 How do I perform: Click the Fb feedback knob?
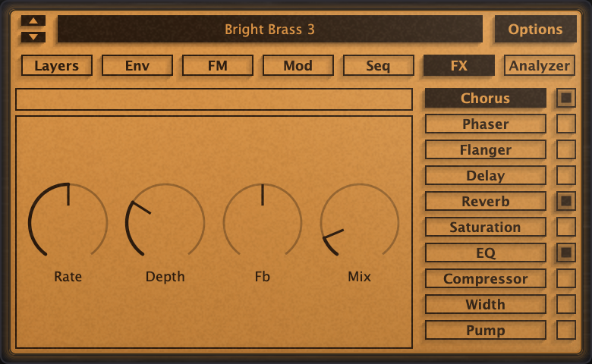pyautogui.click(x=263, y=222)
